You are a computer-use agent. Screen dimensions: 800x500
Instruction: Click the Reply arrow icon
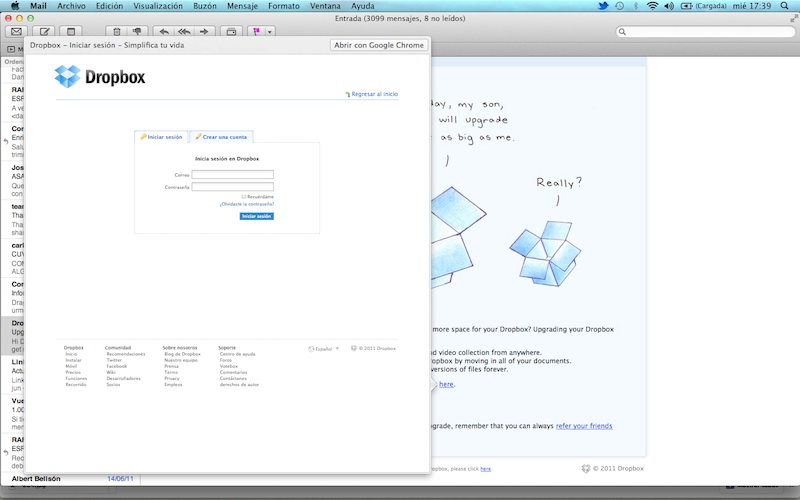(165, 32)
